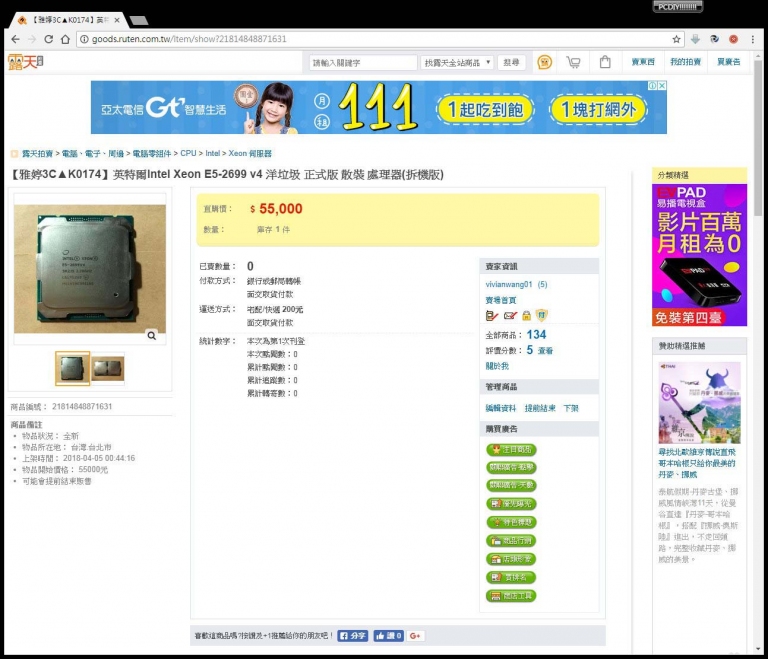
Task: Click the browser forward arrow
Action: [x=32, y=39]
